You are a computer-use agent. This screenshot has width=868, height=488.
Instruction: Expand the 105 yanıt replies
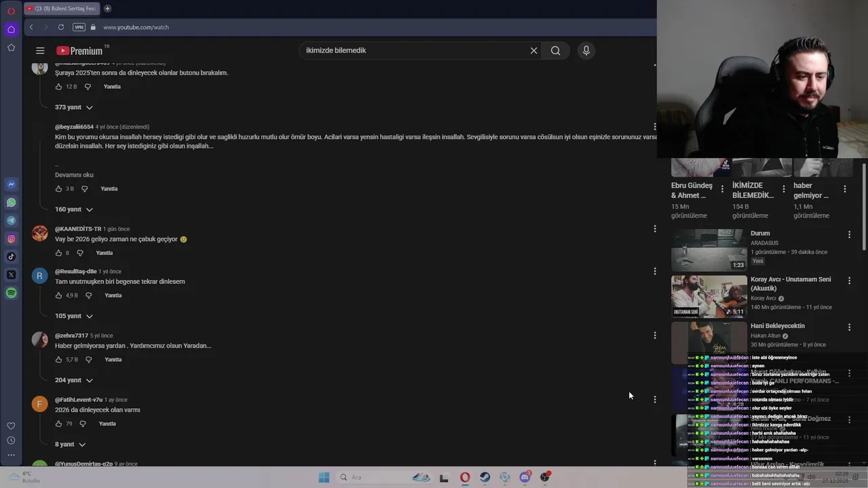pos(74,316)
